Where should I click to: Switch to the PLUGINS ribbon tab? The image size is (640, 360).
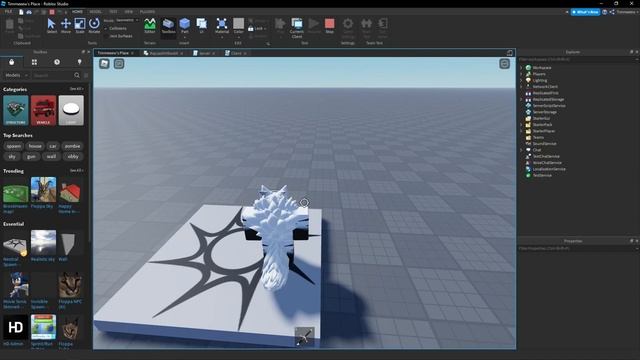(147, 12)
